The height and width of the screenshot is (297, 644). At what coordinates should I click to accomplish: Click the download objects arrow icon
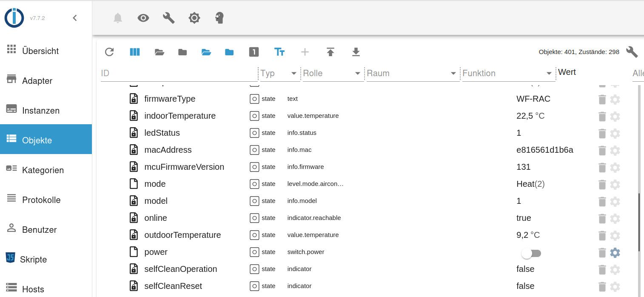[x=356, y=52]
